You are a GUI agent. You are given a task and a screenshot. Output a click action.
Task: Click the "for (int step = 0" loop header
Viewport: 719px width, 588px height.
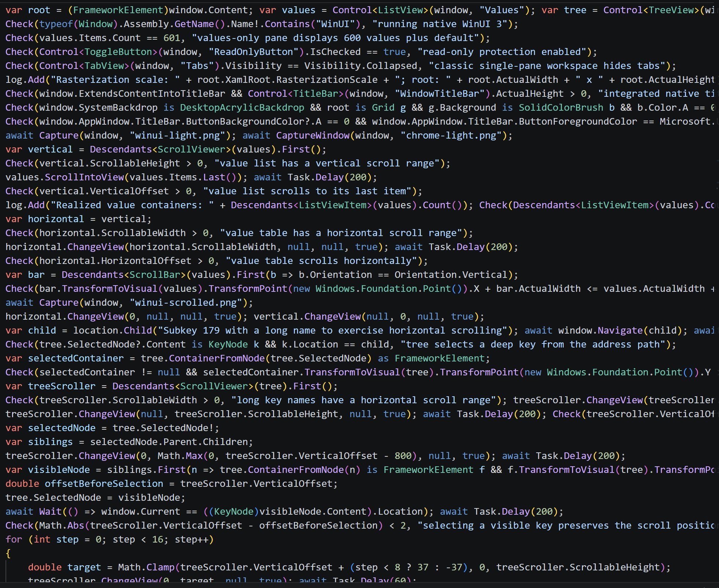click(x=110, y=540)
